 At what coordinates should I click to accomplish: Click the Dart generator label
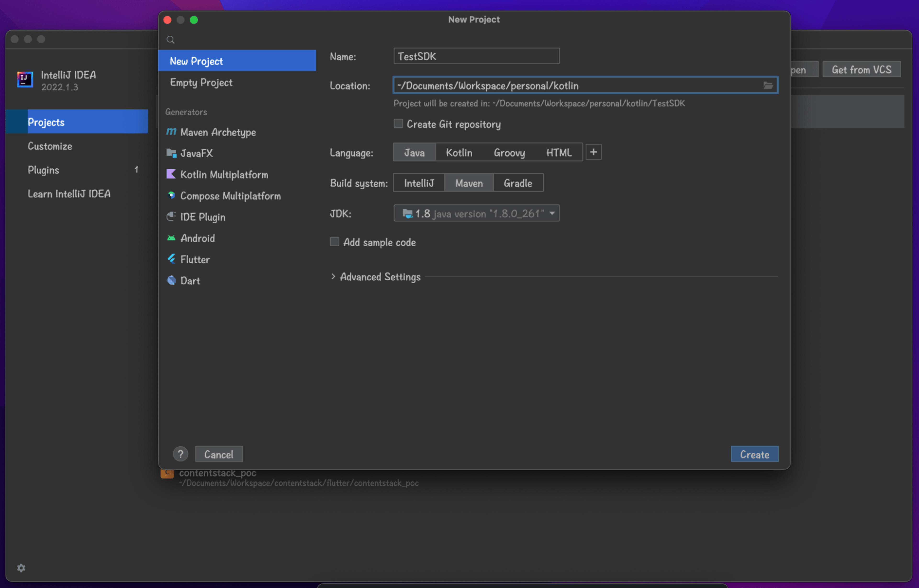point(190,281)
